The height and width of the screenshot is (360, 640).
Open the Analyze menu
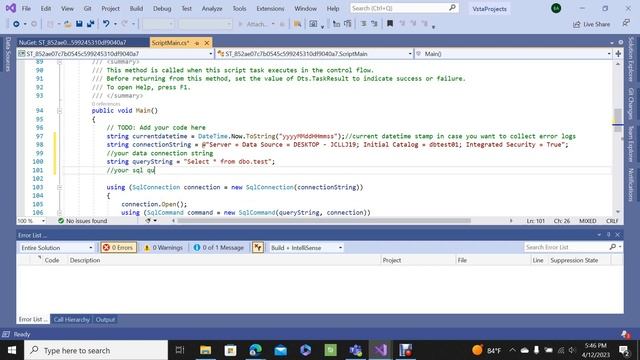pos(212,8)
